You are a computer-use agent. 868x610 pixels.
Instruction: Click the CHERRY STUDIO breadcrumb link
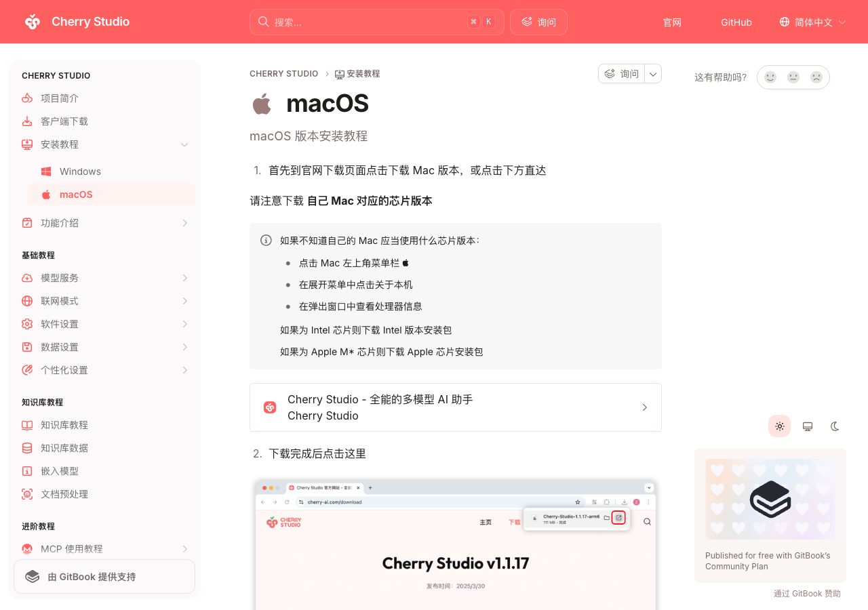pyautogui.click(x=283, y=74)
